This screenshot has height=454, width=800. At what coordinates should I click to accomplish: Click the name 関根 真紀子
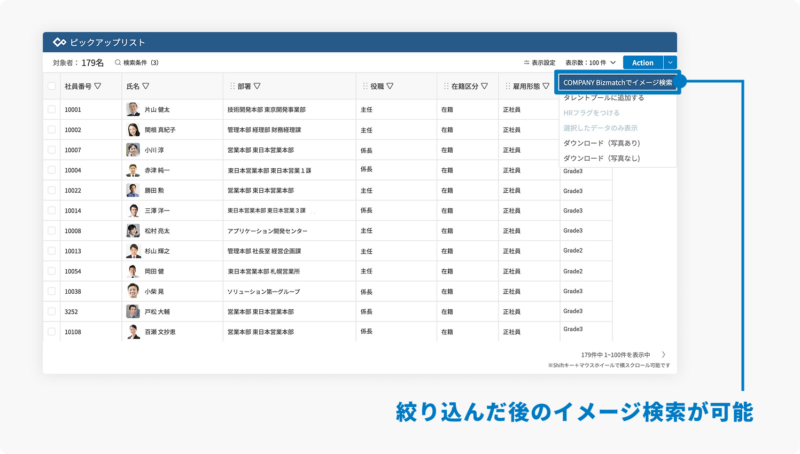(x=160, y=130)
